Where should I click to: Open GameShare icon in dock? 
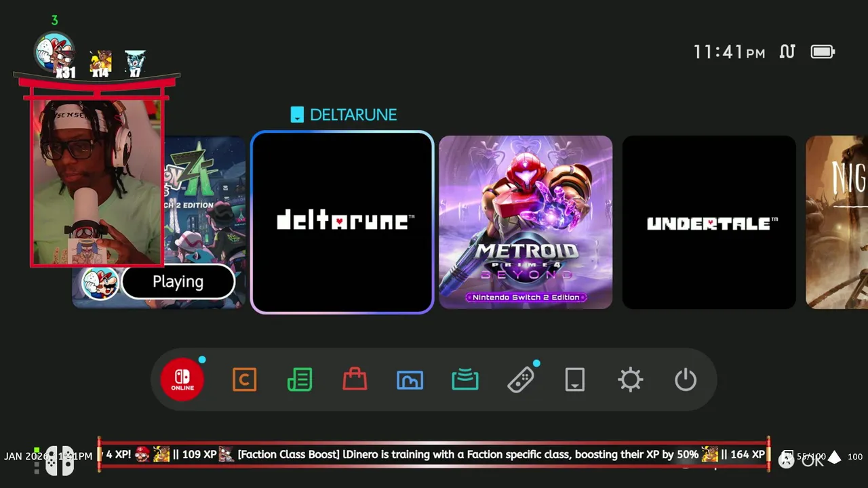click(x=465, y=380)
